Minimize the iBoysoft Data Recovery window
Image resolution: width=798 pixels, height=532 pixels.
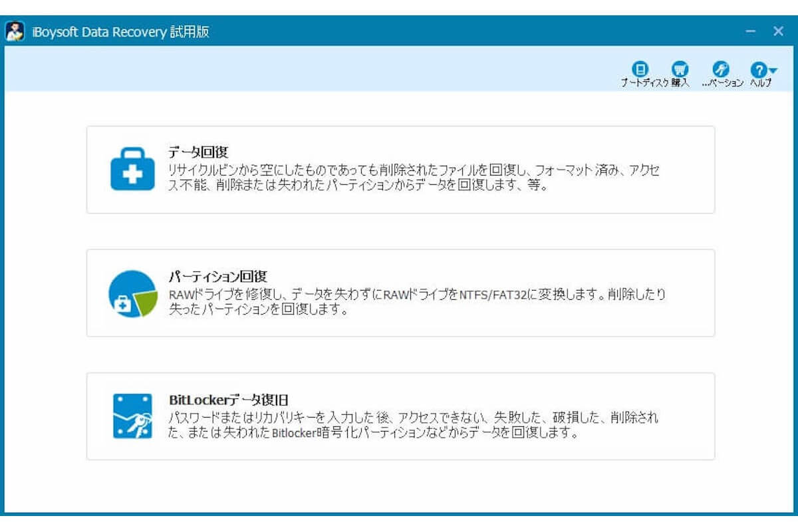pyautogui.click(x=750, y=31)
